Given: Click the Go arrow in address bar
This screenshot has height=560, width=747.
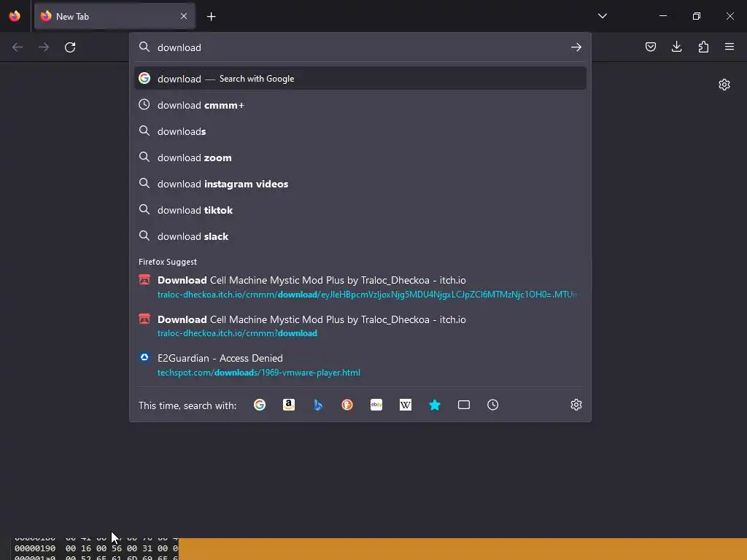Looking at the screenshot, I should click(x=576, y=47).
